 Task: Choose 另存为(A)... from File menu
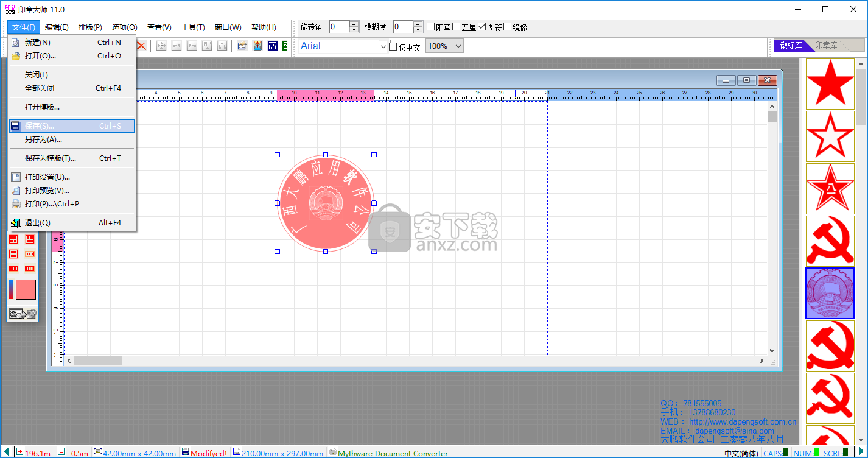(x=72, y=139)
